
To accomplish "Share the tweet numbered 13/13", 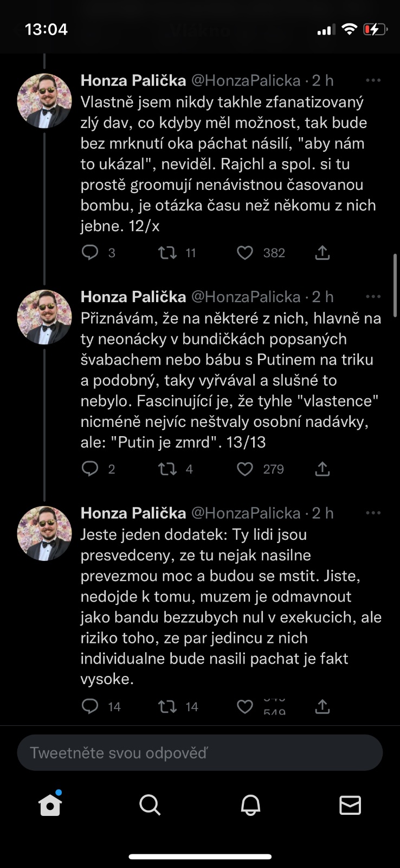I will 322,469.
